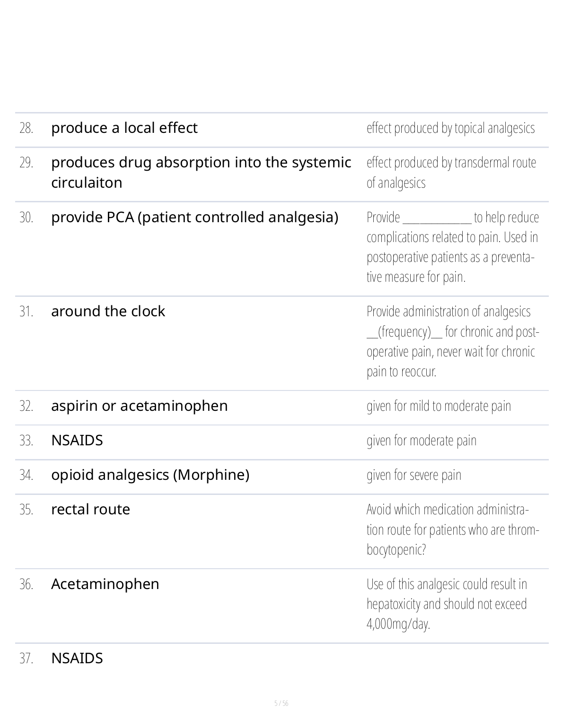Click the hepatoxicity 4,000mg/day definition
Viewport: 563px width, 728px height.
(447, 604)
